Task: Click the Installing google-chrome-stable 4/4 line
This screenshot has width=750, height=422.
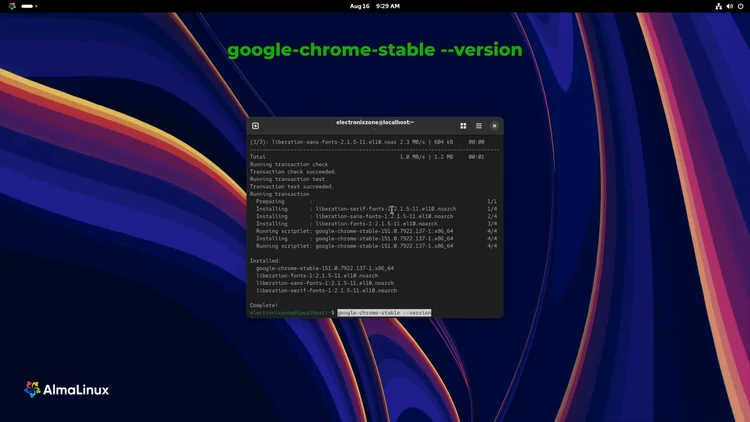Action: tap(376, 239)
